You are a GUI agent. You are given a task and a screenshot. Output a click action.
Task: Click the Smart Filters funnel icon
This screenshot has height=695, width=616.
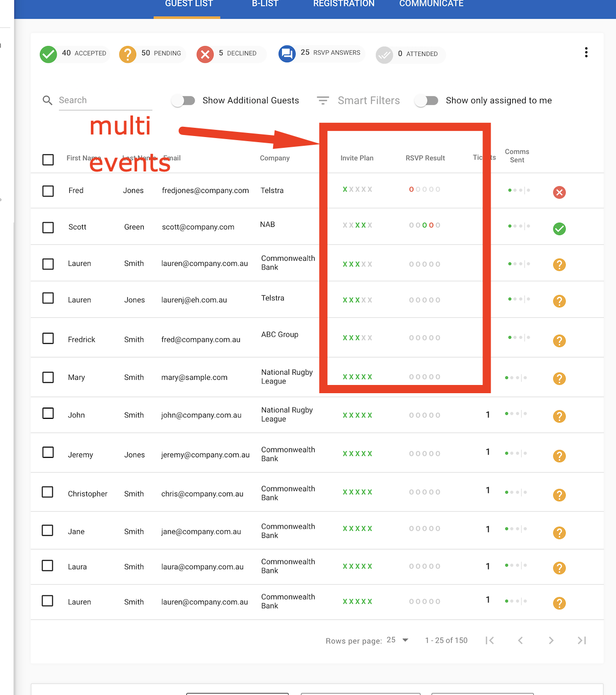pyautogui.click(x=323, y=101)
